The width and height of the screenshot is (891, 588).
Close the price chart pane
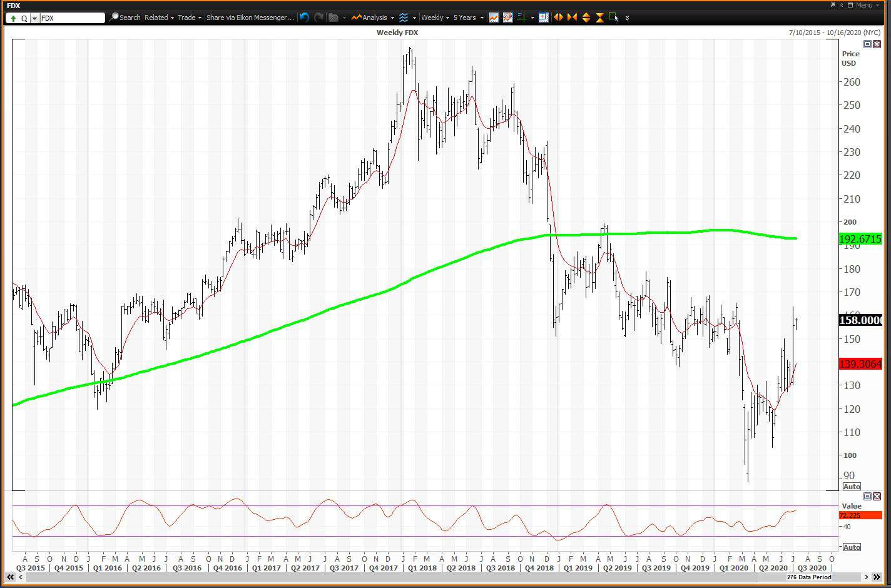[877, 44]
